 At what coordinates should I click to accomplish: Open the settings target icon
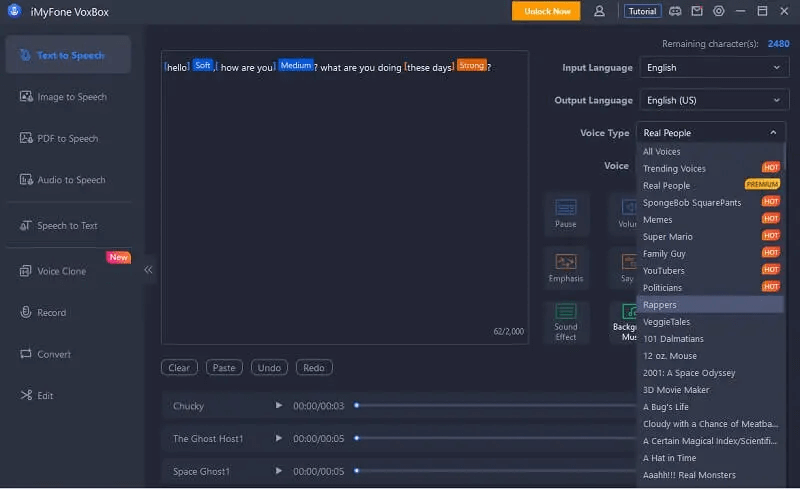719,11
